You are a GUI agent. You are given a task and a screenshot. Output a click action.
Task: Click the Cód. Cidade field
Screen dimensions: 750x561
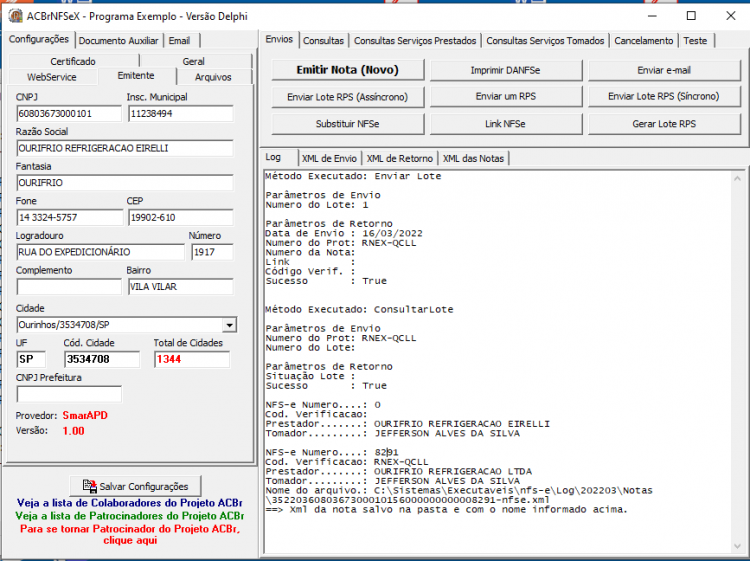coord(102,359)
